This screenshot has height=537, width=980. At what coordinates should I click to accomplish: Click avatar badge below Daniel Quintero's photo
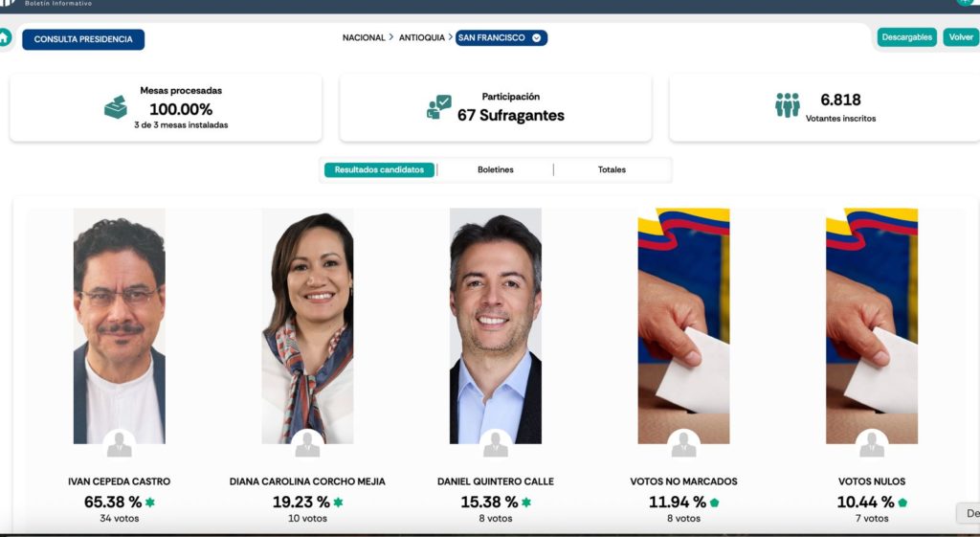coord(496,444)
